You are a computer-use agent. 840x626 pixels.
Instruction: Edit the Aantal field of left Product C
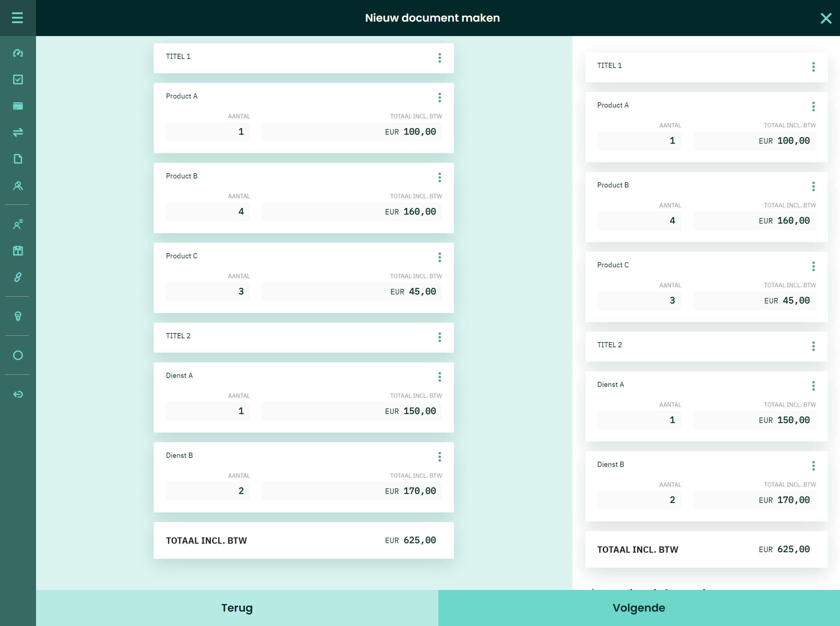207,292
